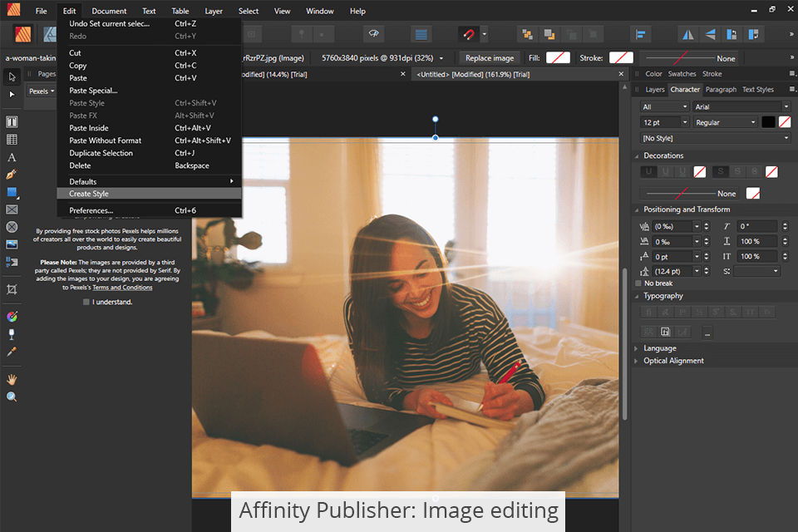
Task: Select the Fill gradient tool
Action: click(x=12, y=317)
